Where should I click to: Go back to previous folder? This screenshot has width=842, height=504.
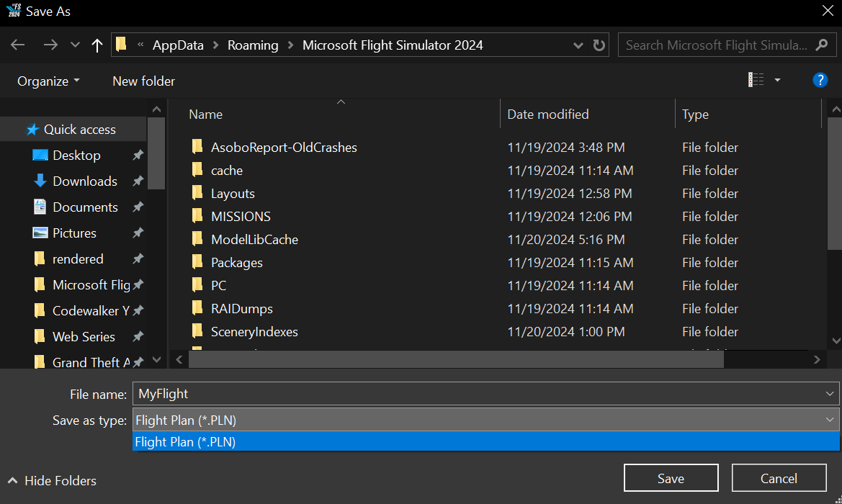(18, 45)
